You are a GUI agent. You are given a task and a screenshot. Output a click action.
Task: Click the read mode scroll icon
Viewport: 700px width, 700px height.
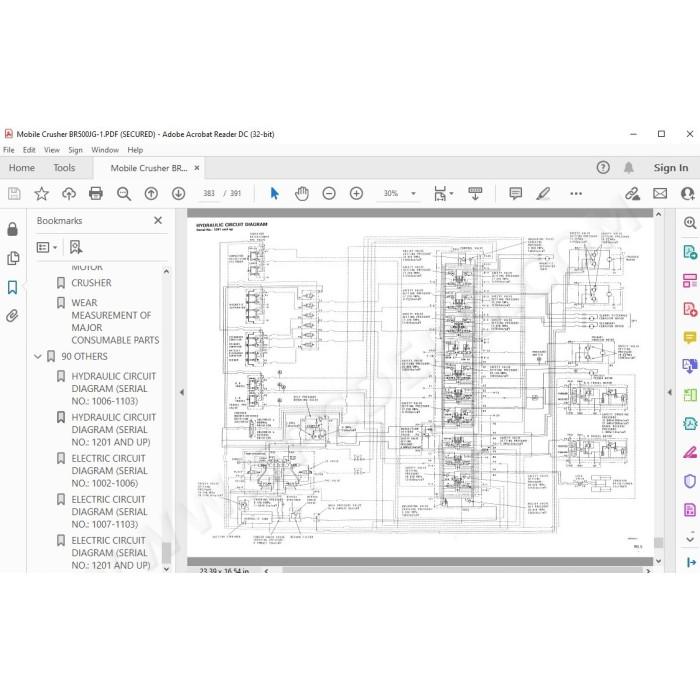pos(475,193)
